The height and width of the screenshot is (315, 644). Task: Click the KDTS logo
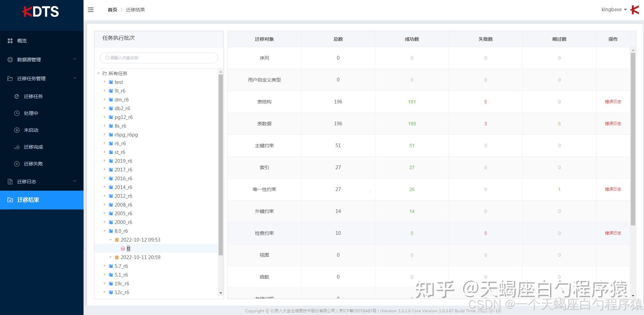click(x=40, y=11)
